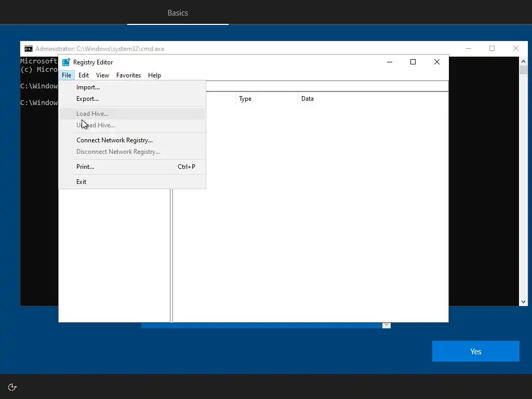
Task: Click the cmd.exe window title icon
Action: [29, 49]
